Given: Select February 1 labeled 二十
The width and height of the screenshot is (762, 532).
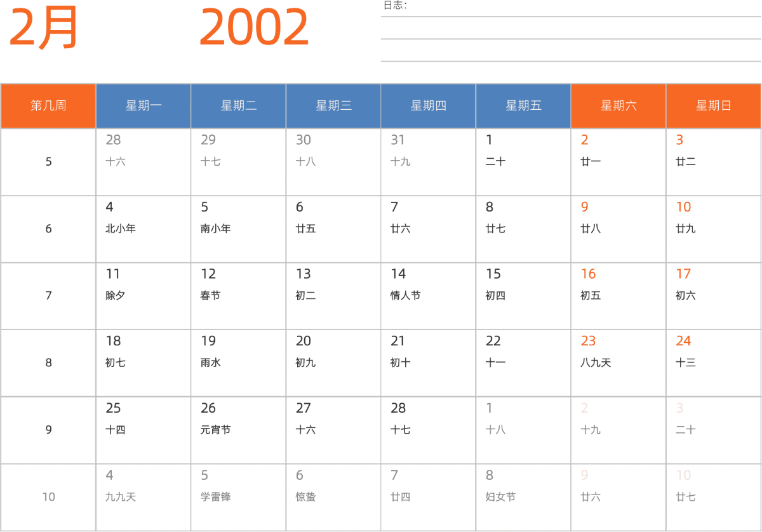Looking at the screenshot, I should (x=523, y=162).
